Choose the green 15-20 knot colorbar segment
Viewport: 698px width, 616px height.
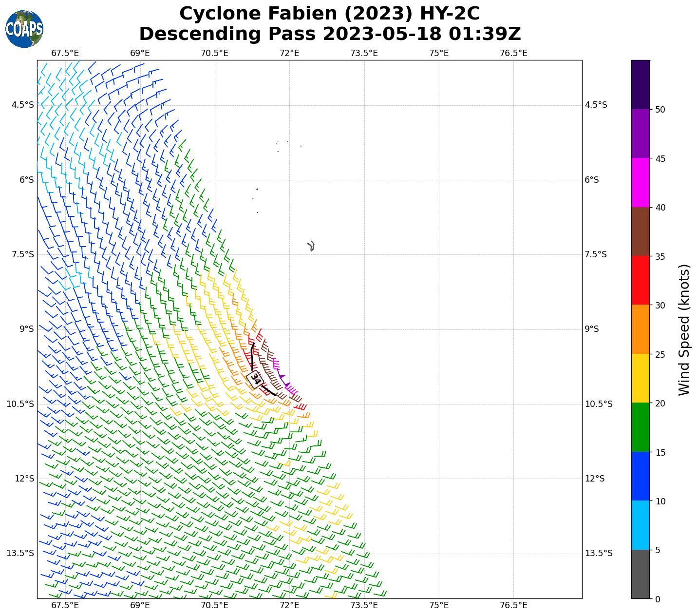point(640,427)
